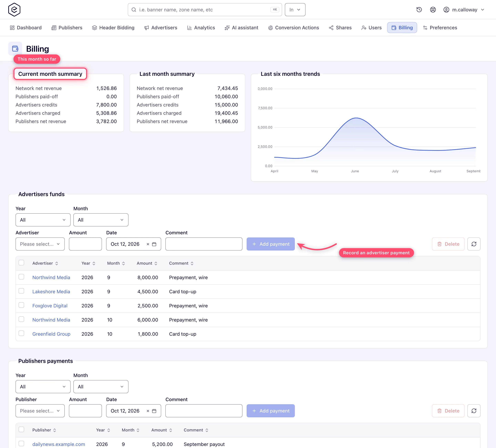496x448 pixels.
Task: Expand the m.calloway account menu
Action: [x=464, y=10]
